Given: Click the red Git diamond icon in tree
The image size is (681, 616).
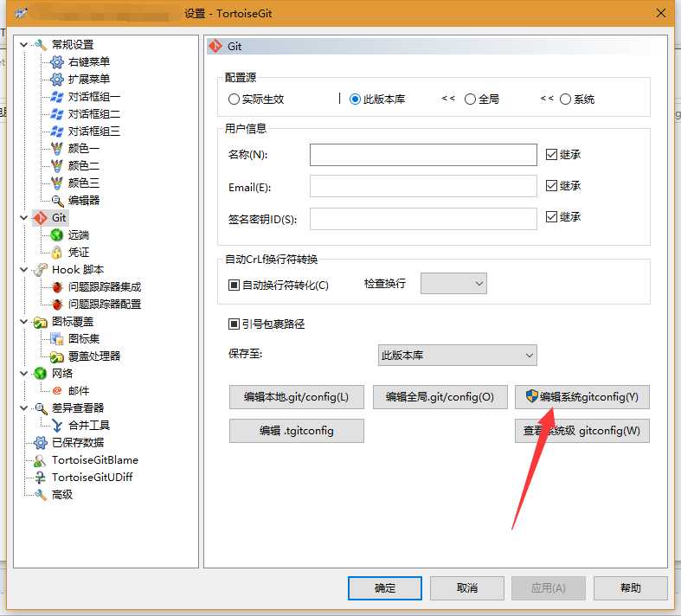Looking at the screenshot, I should coord(41,218).
